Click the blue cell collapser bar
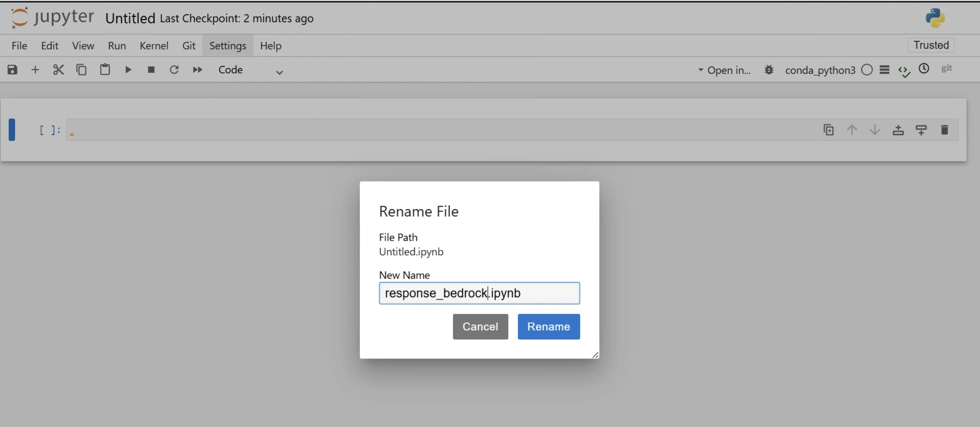 pyautogui.click(x=12, y=130)
